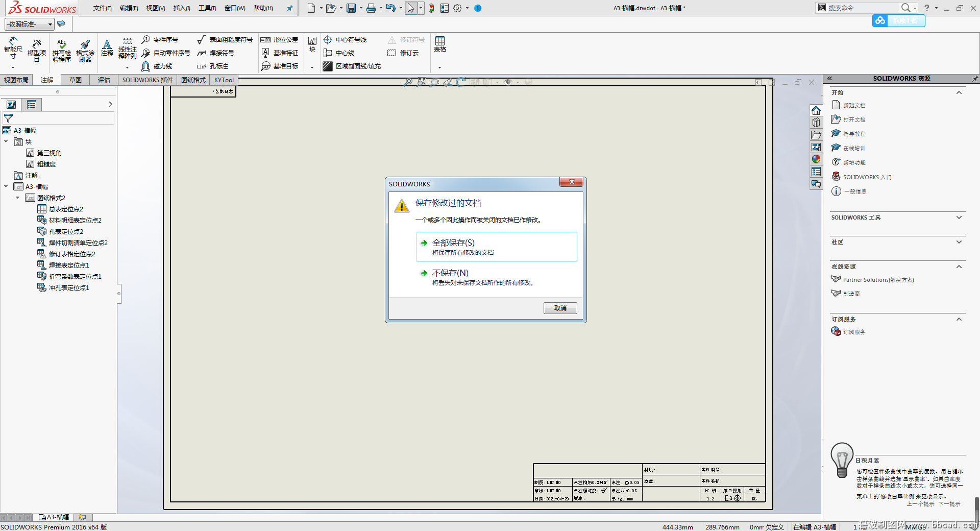The image size is (980, 531).
Task: Select the Note annotation tool
Action: click(x=107, y=47)
